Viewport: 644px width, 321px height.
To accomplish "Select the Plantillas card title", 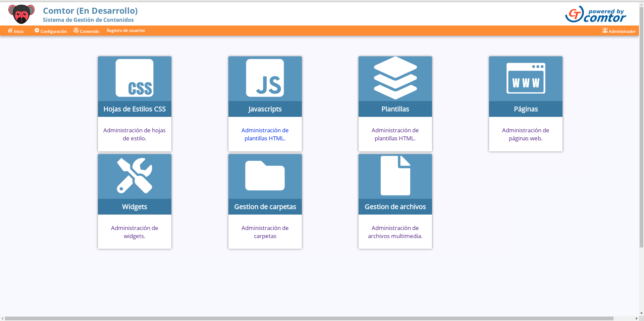I will click(x=395, y=109).
